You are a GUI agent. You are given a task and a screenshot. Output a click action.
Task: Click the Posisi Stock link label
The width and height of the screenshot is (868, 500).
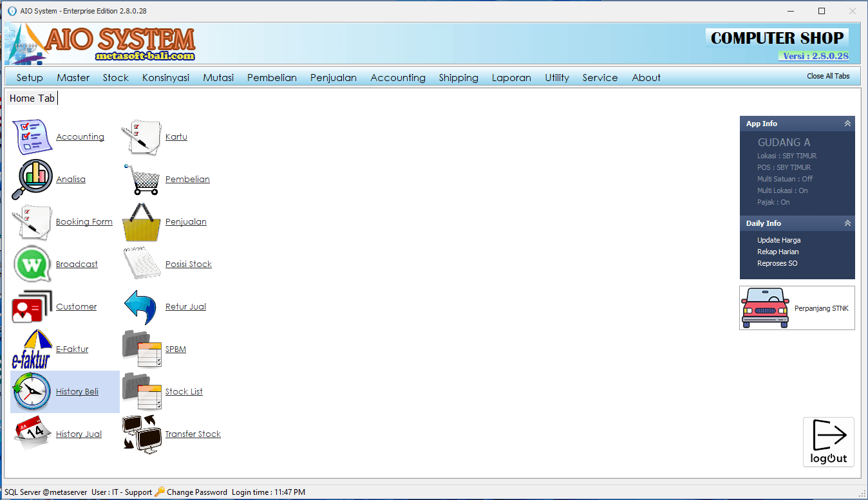pyautogui.click(x=189, y=264)
